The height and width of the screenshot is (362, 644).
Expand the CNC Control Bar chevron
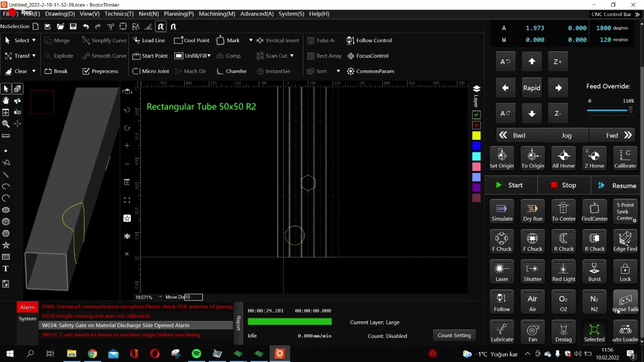click(x=637, y=14)
